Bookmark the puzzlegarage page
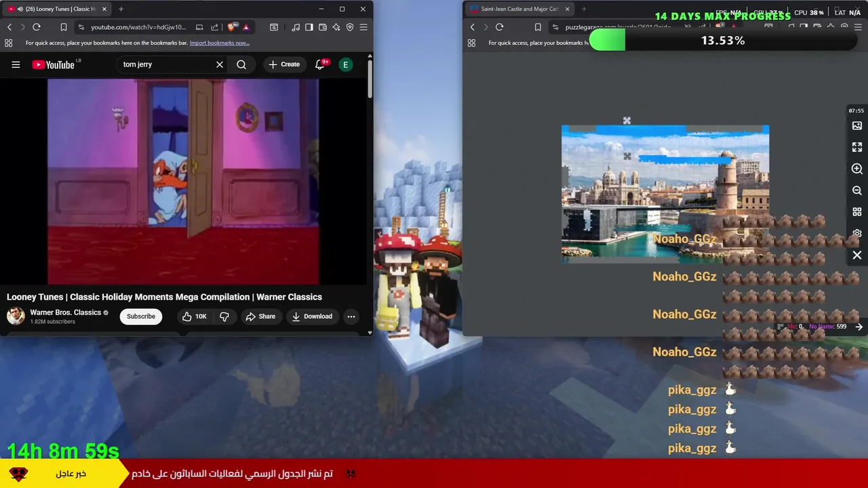This screenshot has width=868, height=488. tap(538, 27)
